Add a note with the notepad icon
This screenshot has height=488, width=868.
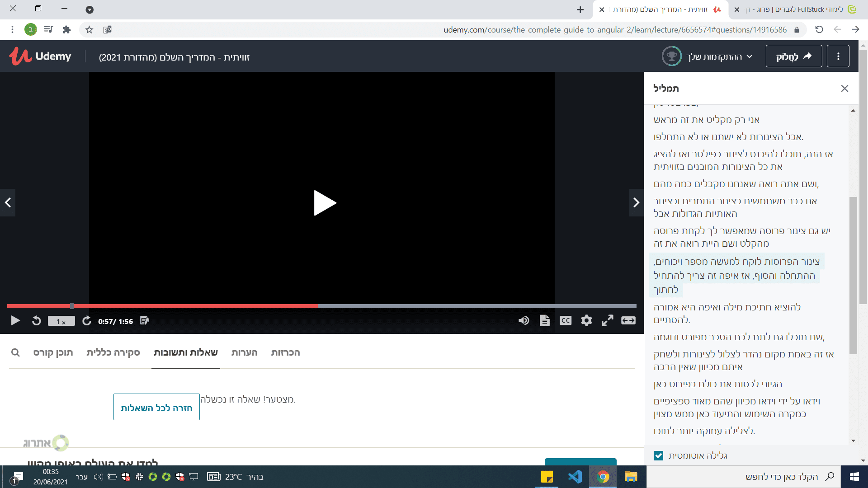click(x=145, y=321)
